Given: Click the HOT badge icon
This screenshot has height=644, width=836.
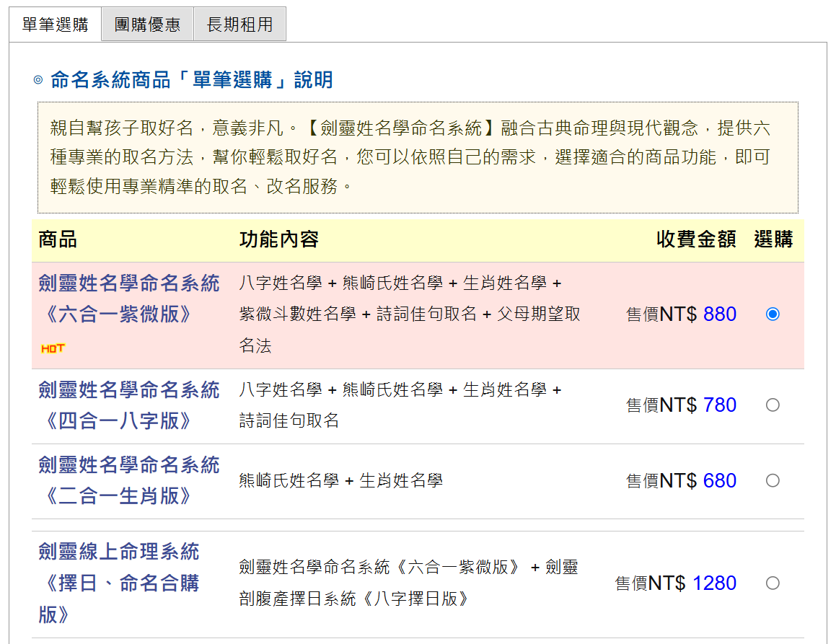Looking at the screenshot, I should pos(53,348).
